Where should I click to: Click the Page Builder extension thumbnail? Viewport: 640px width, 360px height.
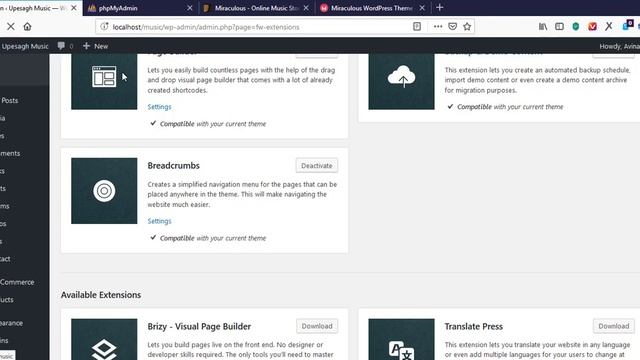(104, 81)
